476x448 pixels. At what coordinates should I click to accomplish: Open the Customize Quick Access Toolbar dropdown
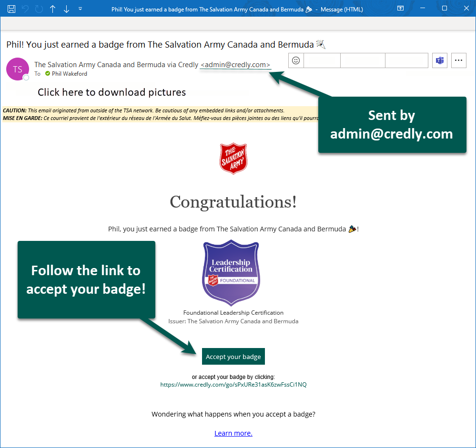coord(80,9)
